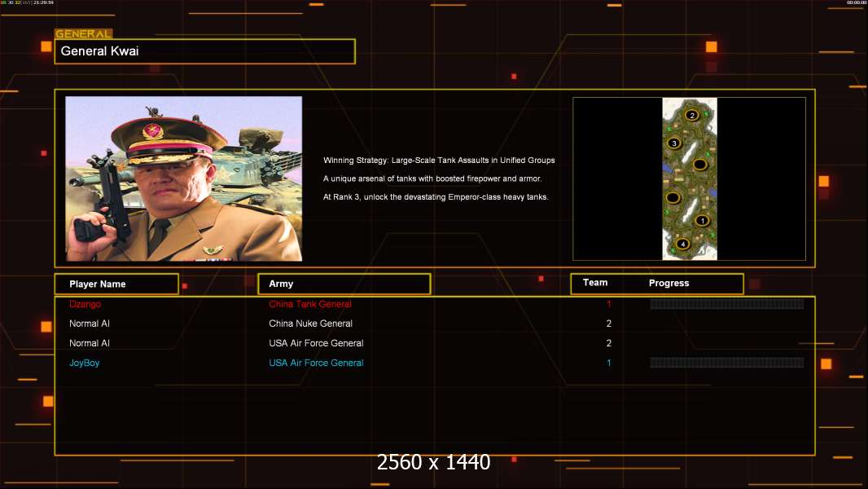Click JoyBoy's blue team number 1
The height and width of the screenshot is (489, 868).
608,363
